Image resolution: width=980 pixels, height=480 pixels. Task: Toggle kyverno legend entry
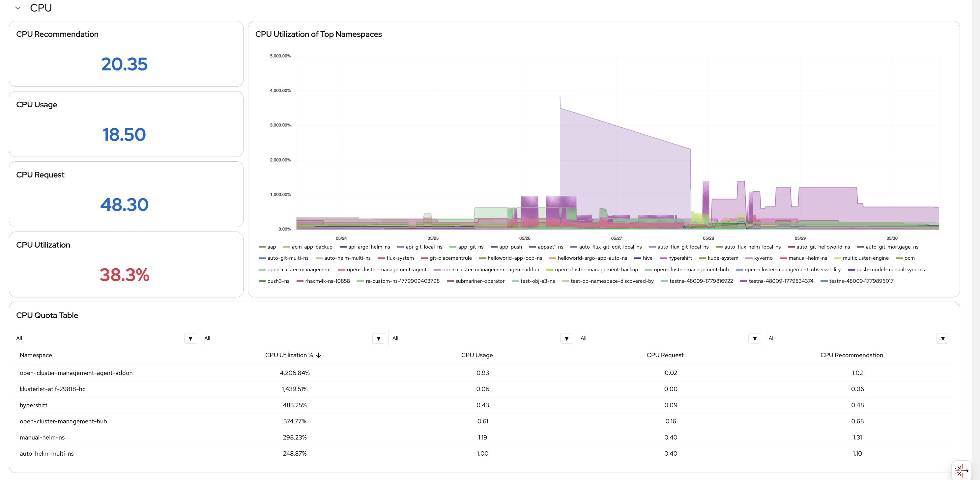759,258
